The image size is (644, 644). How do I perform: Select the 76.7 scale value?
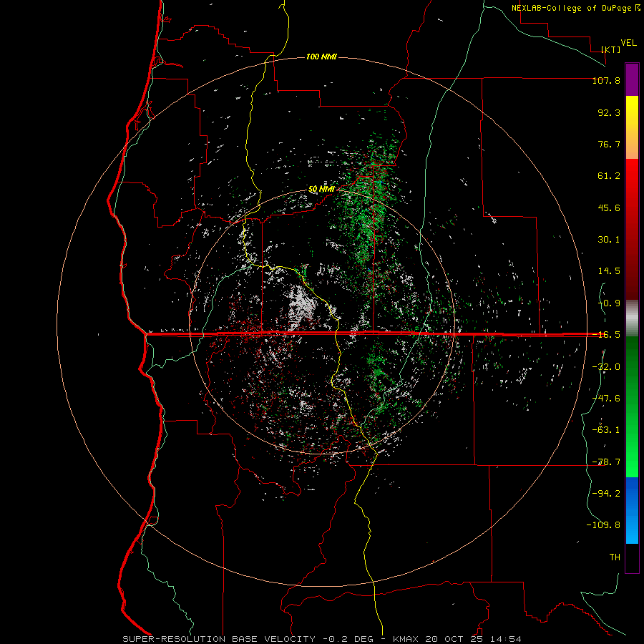609,144
